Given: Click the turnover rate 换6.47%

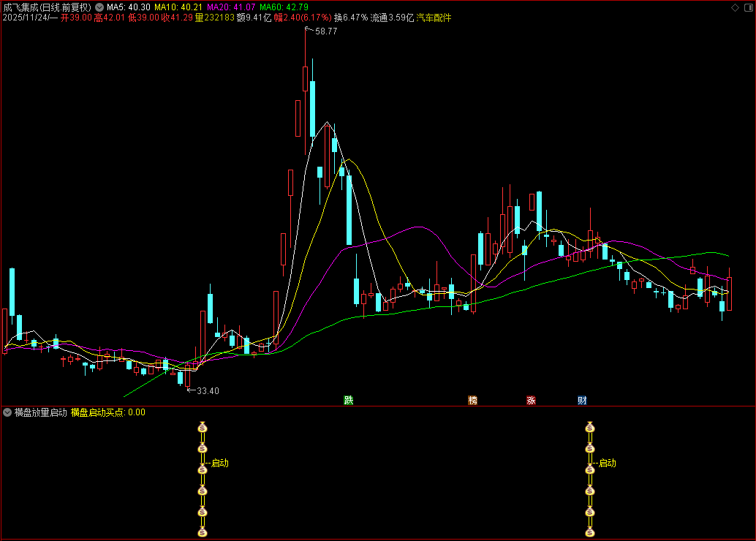Looking at the screenshot, I should [x=351, y=18].
